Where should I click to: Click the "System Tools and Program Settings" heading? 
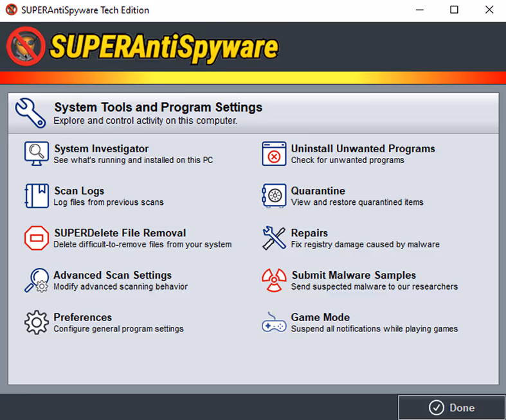coord(158,107)
